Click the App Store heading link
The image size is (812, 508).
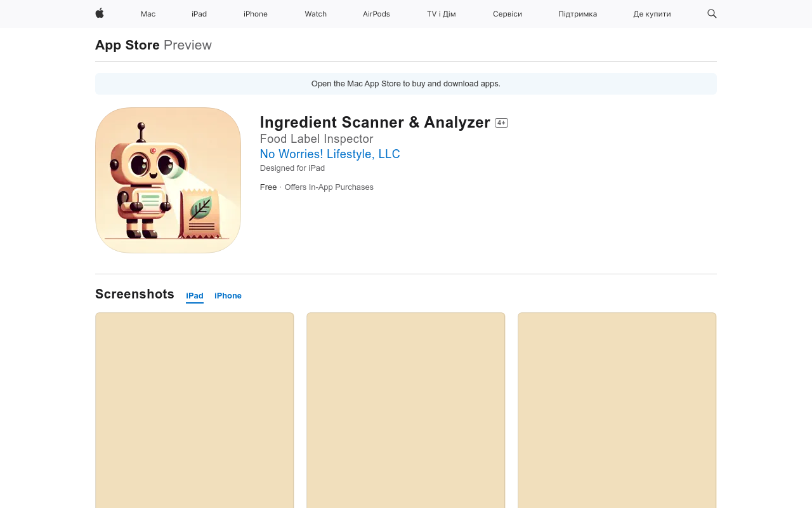pyautogui.click(x=128, y=45)
